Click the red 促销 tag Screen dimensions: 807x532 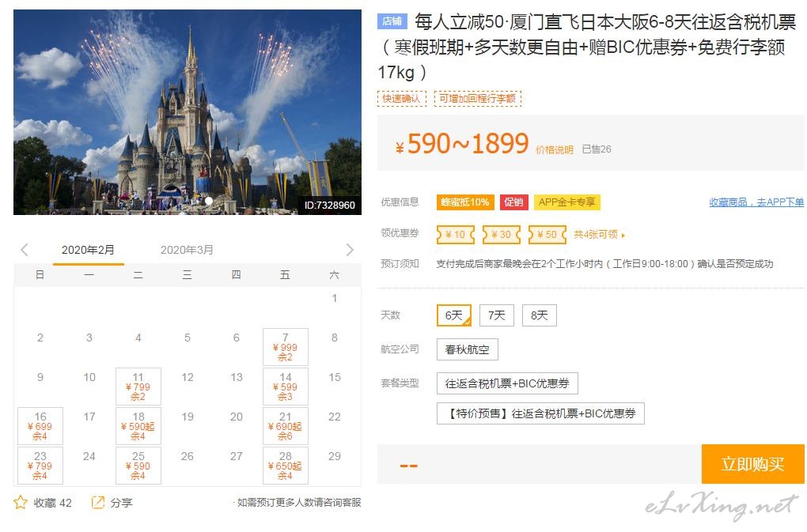tap(513, 202)
